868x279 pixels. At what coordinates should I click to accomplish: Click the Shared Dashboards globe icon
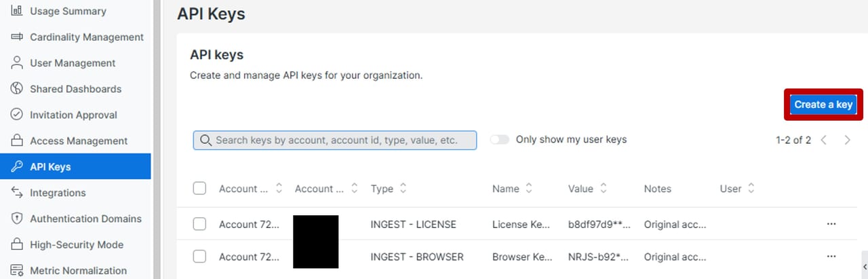[17, 89]
